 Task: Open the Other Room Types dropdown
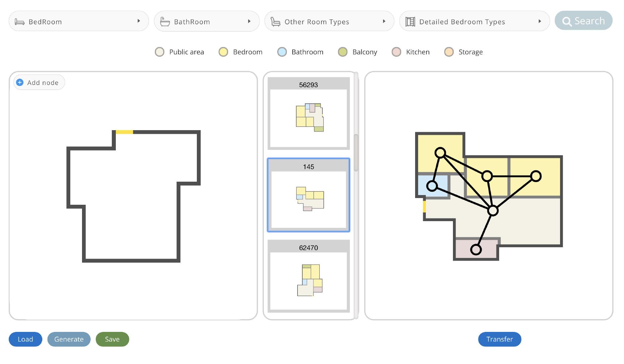(x=384, y=21)
